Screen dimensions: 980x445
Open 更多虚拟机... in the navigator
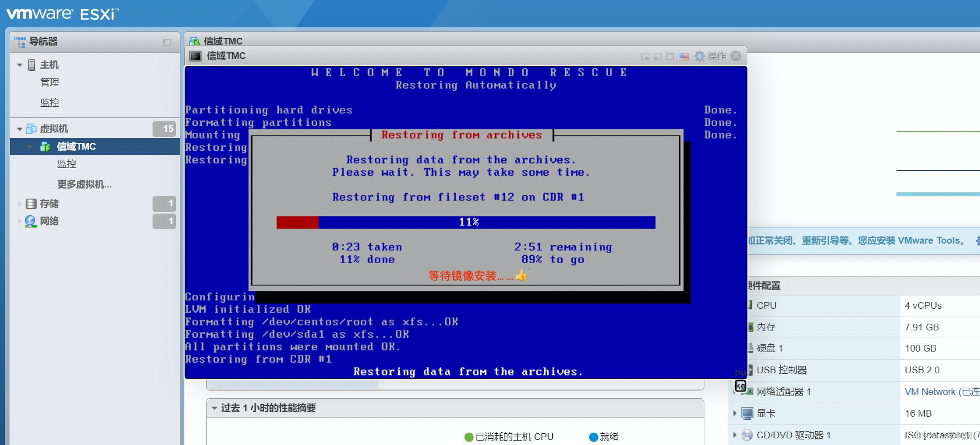tap(85, 184)
